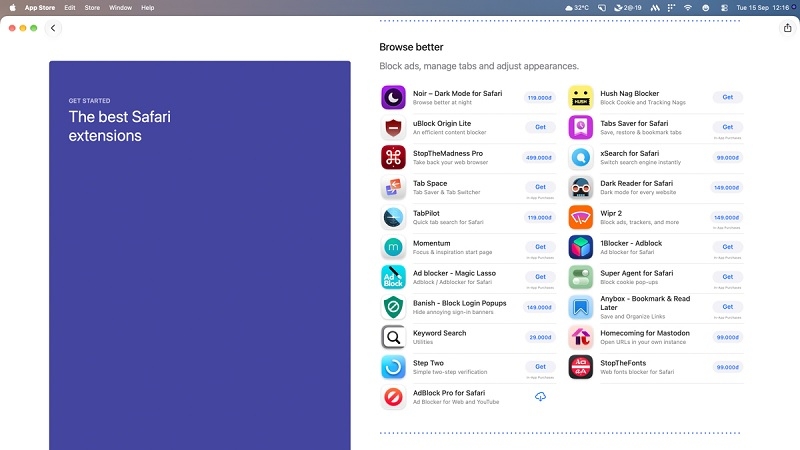Open Super Agent for Safari icon
Viewport: 800px width, 450px height.
pyautogui.click(x=581, y=277)
